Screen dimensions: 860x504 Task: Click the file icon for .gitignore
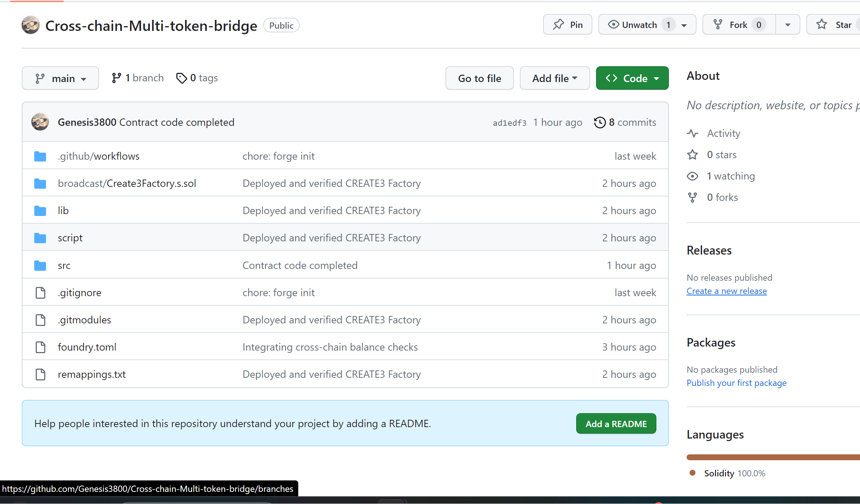click(40, 293)
